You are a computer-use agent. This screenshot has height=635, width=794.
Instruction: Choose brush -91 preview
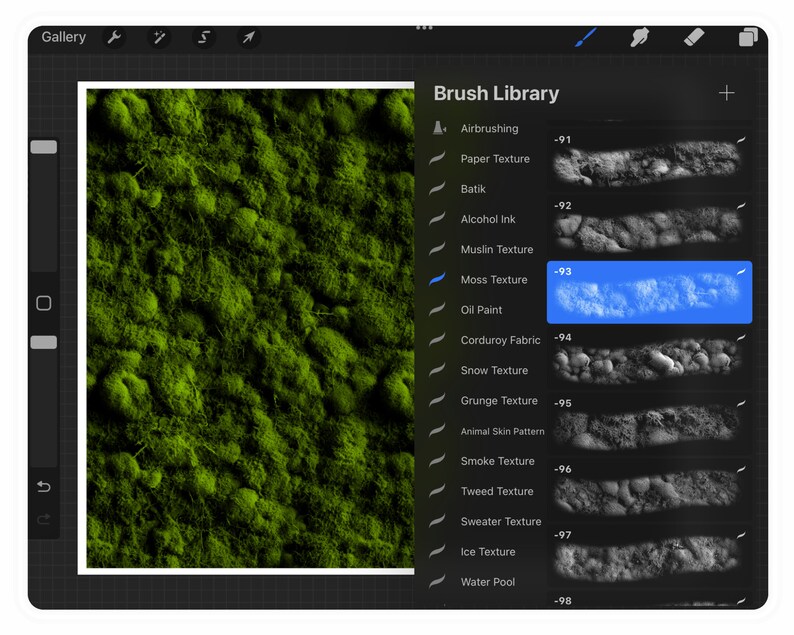click(x=649, y=161)
